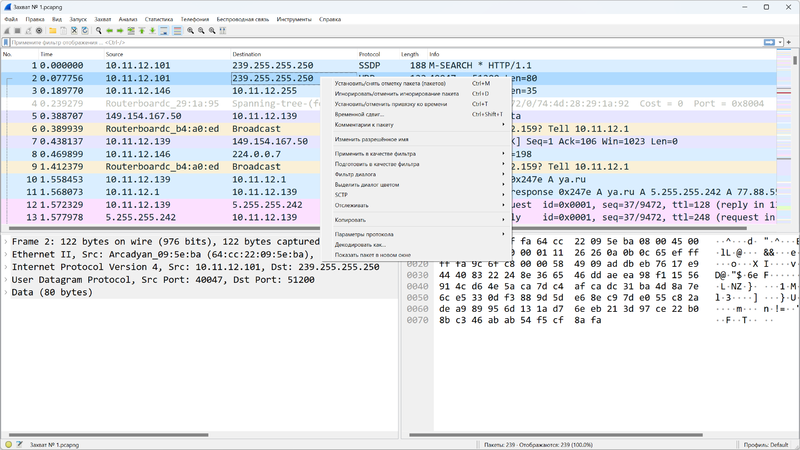
Task: Open a capture file via folder icon
Action: 53,31
